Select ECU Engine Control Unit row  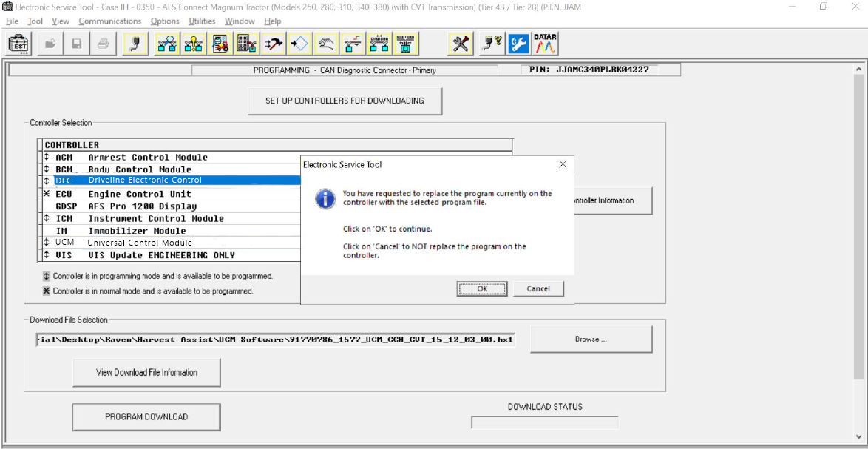point(172,194)
